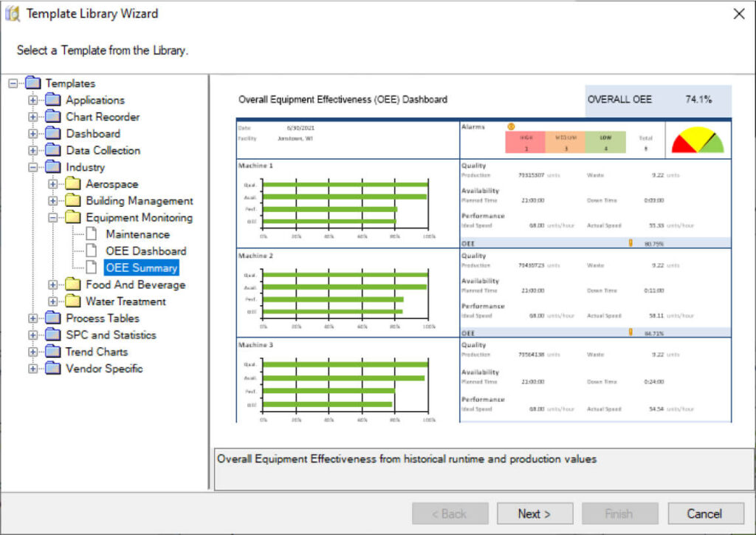Select the Building Management folder
Screen dimensions: 756x535
tap(139, 201)
